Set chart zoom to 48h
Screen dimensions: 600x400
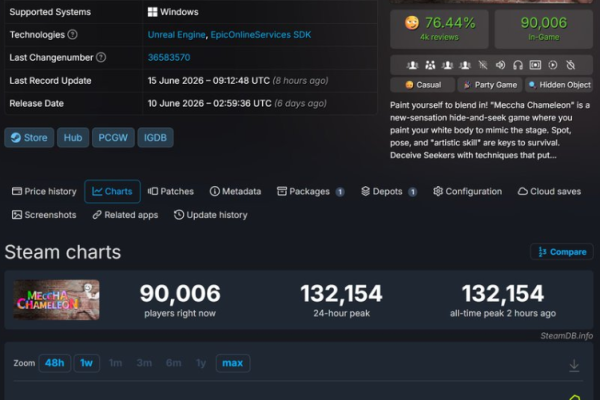point(55,363)
